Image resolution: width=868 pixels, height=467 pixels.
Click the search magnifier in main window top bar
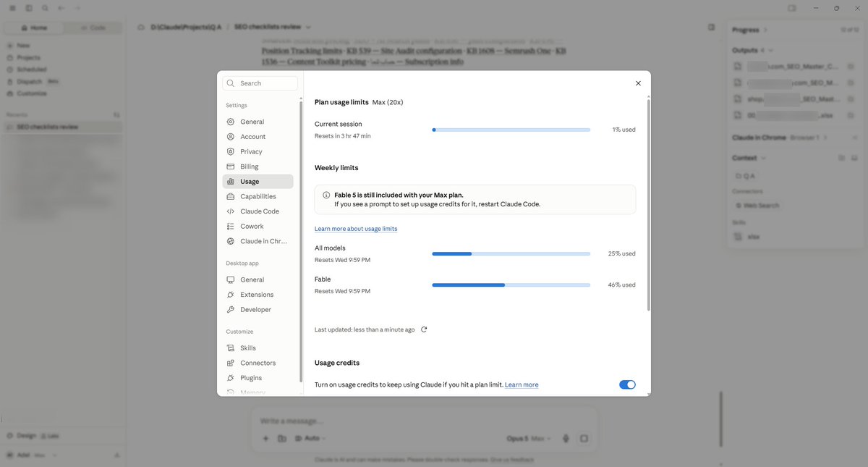coord(46,8)
